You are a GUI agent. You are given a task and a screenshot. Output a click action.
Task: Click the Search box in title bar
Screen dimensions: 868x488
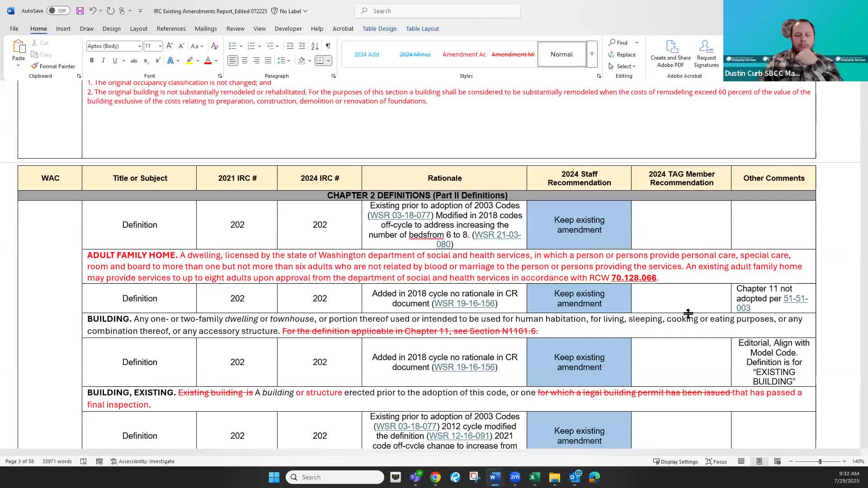[438, 11]
